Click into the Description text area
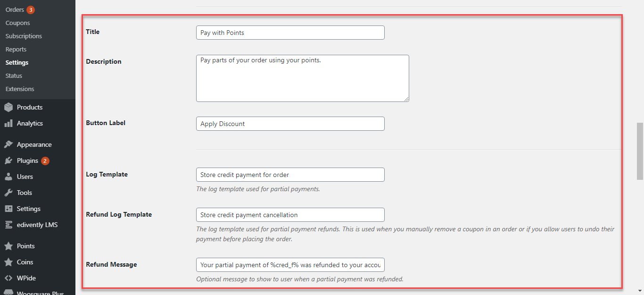 302,78
